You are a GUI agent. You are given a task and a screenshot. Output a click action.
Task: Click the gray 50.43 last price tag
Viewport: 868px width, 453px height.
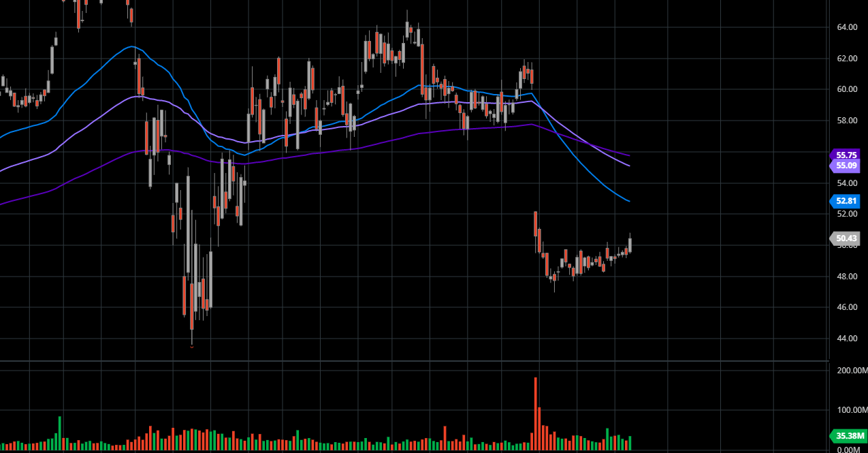845,238
